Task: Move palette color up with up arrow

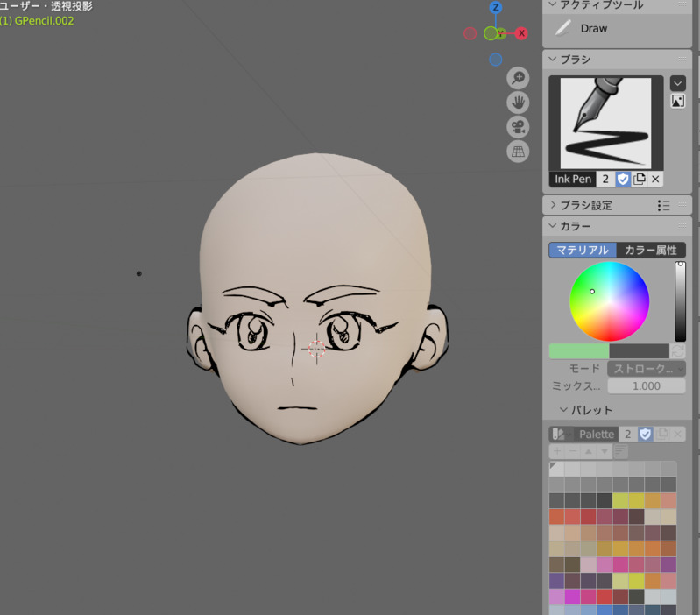Action: point(589,451)
